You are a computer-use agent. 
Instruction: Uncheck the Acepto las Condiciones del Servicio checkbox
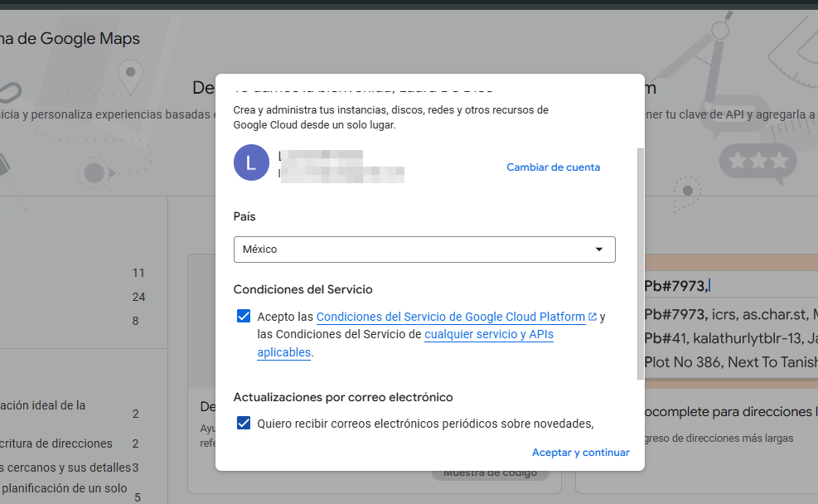[244, 316]
